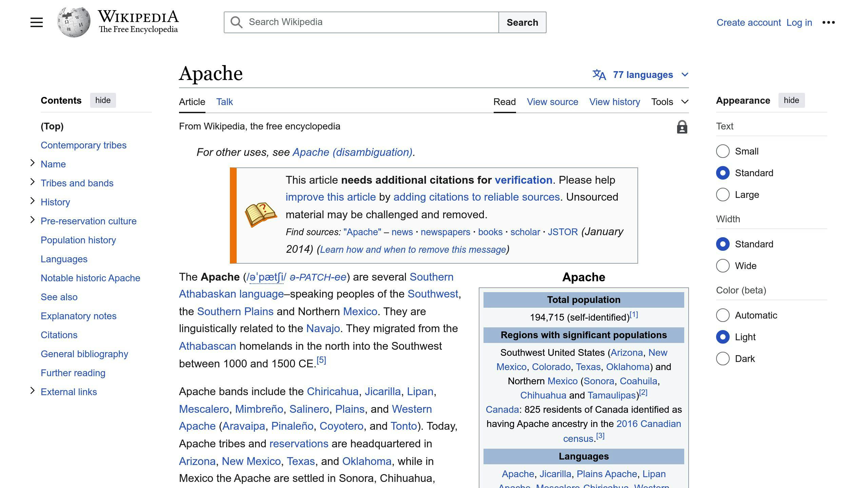
Task: Jump to Contemporary tribes section
Action: tap(83, 145)
